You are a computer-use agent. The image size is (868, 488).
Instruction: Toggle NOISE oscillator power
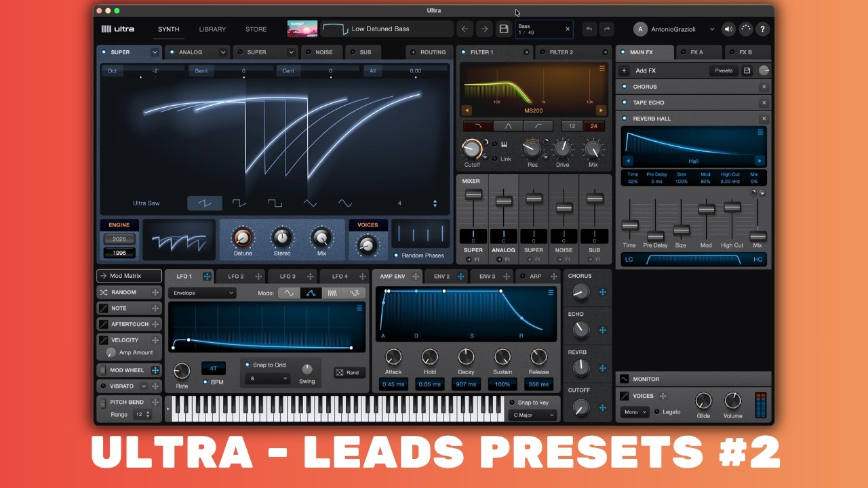tap(308, 52)
